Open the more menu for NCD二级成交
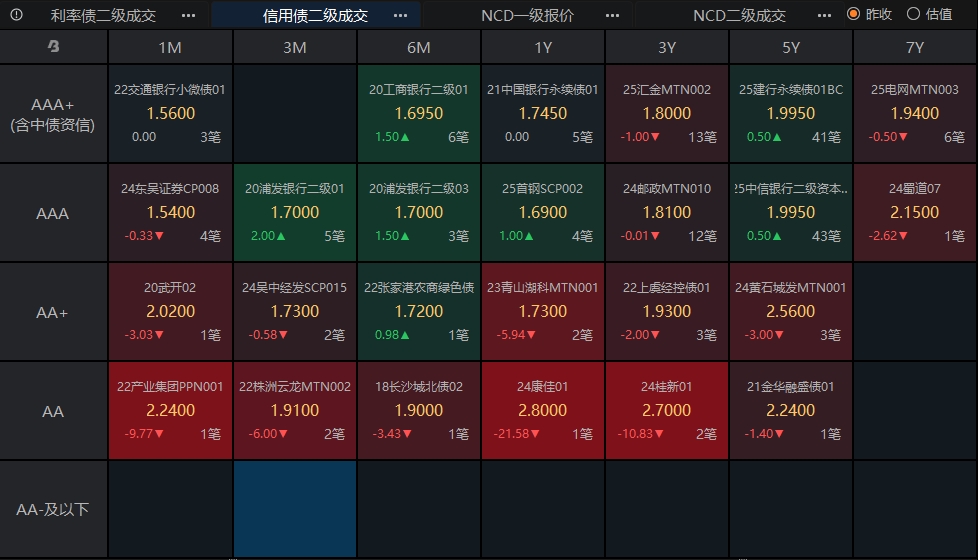 (x=825, y=16)
